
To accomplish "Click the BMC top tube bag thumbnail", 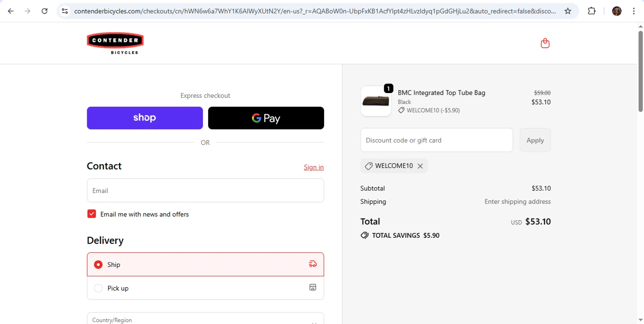I will [376, 101].
